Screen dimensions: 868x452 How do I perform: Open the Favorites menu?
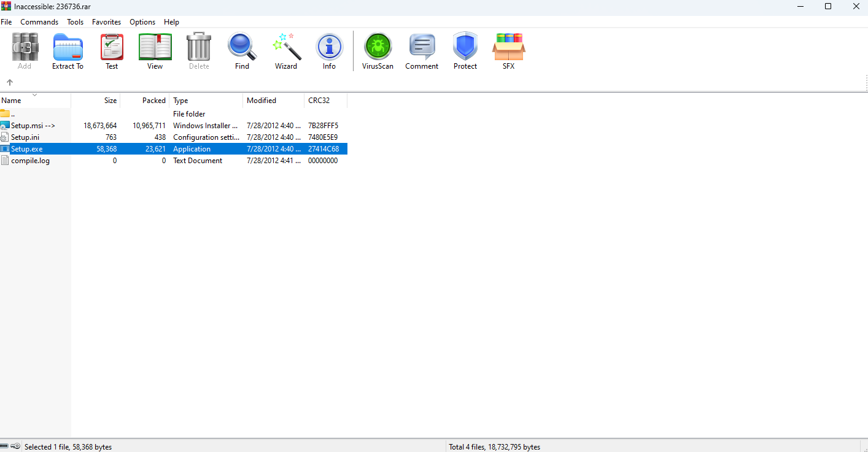[106, 22]
